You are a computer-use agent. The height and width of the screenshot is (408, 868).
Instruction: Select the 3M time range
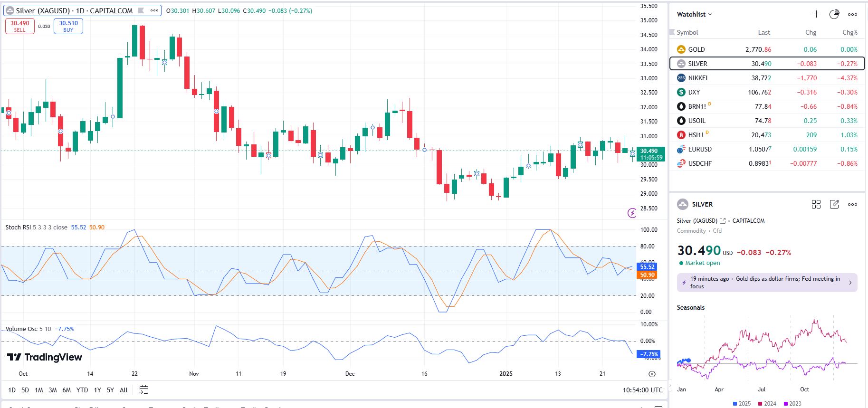tap(53, 390)
